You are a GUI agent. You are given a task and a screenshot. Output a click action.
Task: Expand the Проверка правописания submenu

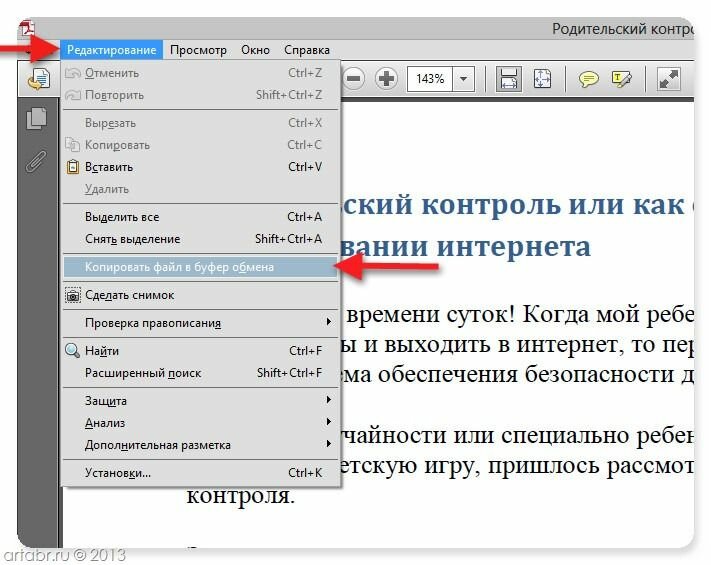click(x=200, y=322)
